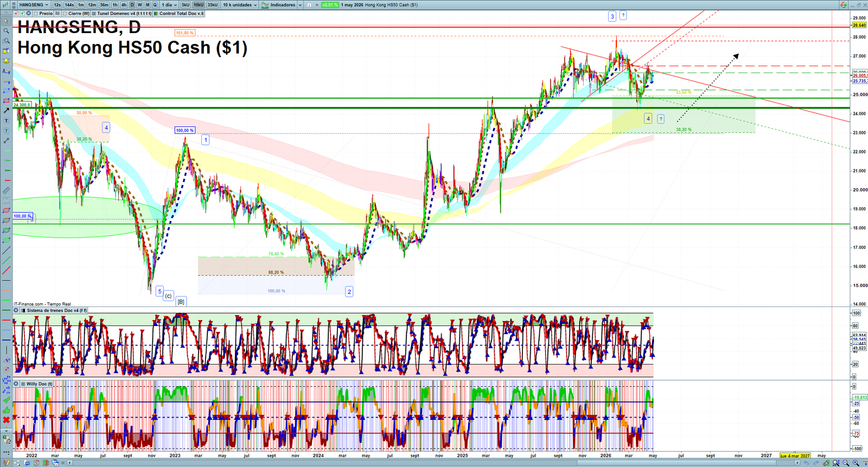Click the red X delete icon

[x=7, y=420]
